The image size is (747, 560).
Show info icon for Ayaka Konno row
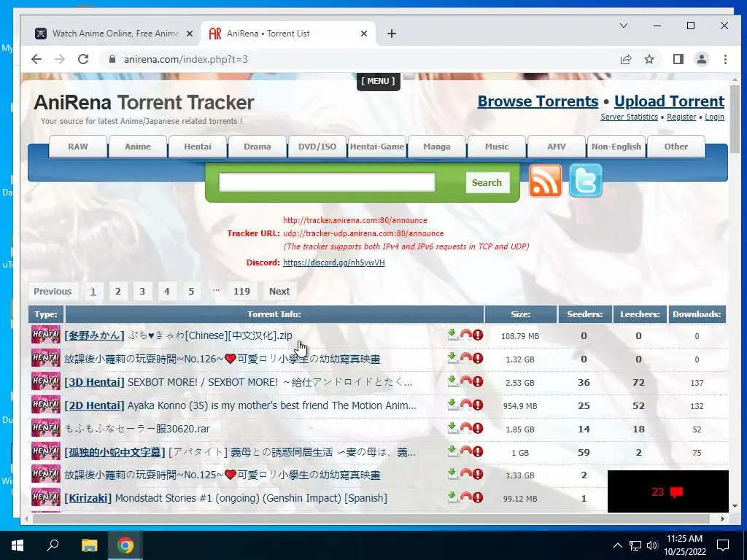click(x=478, y=405)
